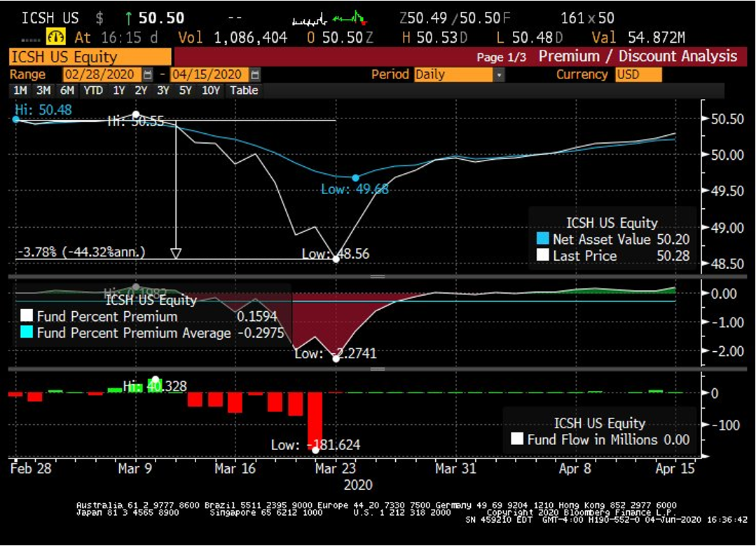
Task: Click the bid/ask quote Z50.49/50.50F
Action: (455, 18)
